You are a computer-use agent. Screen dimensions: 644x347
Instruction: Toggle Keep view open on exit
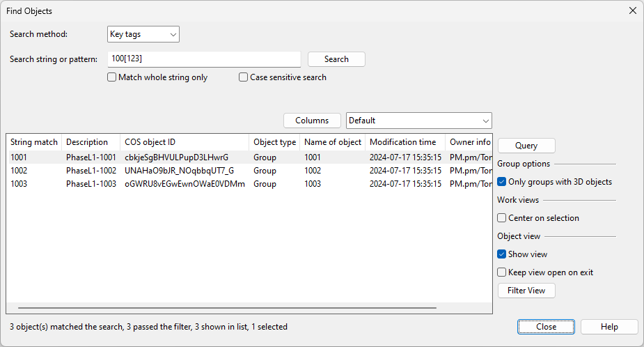pyautogui.click(x=502, y=272)
